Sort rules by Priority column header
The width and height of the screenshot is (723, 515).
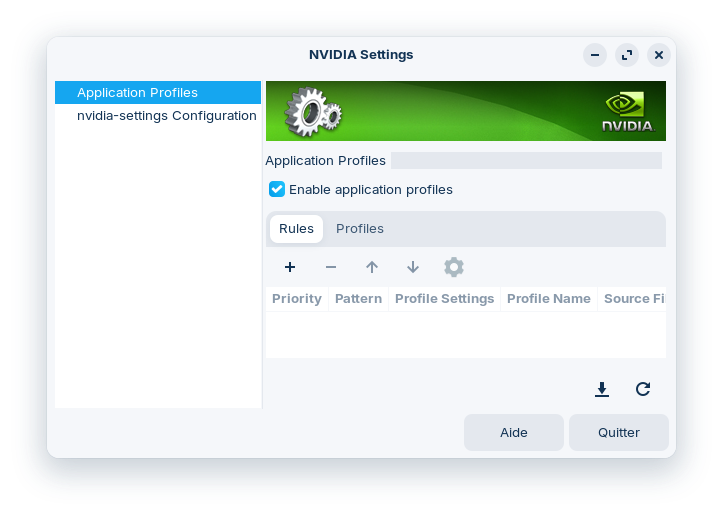pyautogui.click(x=297, y=299)
